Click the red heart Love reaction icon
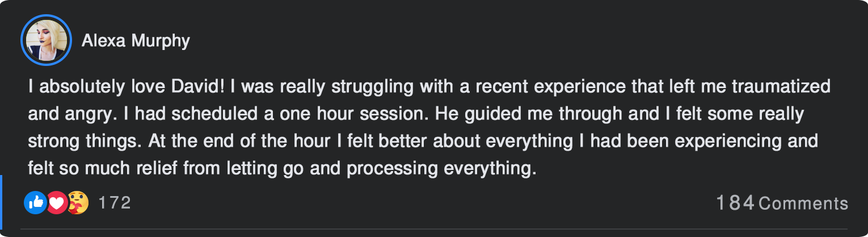This screenshot has height=237, width=868. tap(56, 202)
